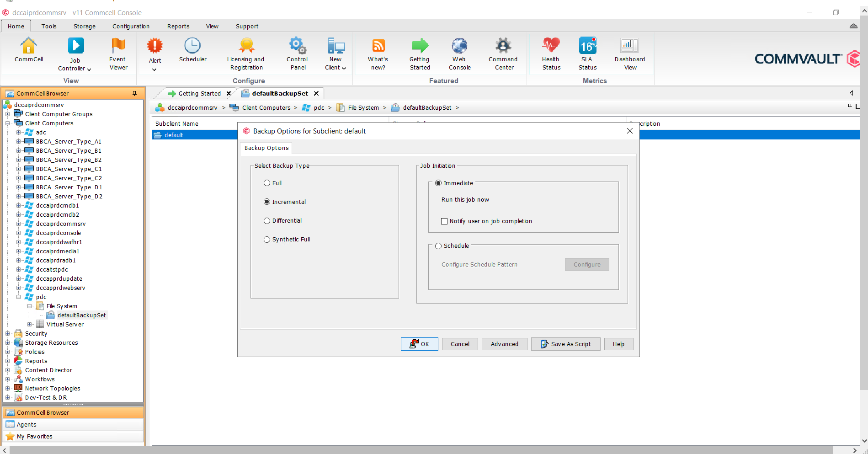Expand the Storage Resources tree node

click(7, 343)
